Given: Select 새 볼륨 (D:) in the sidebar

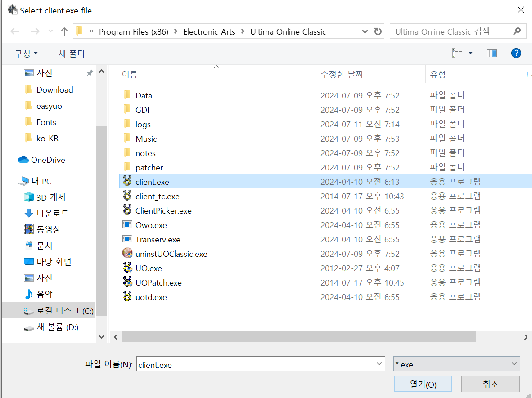Looking at the screenshot, I should (x=51, y=327).
